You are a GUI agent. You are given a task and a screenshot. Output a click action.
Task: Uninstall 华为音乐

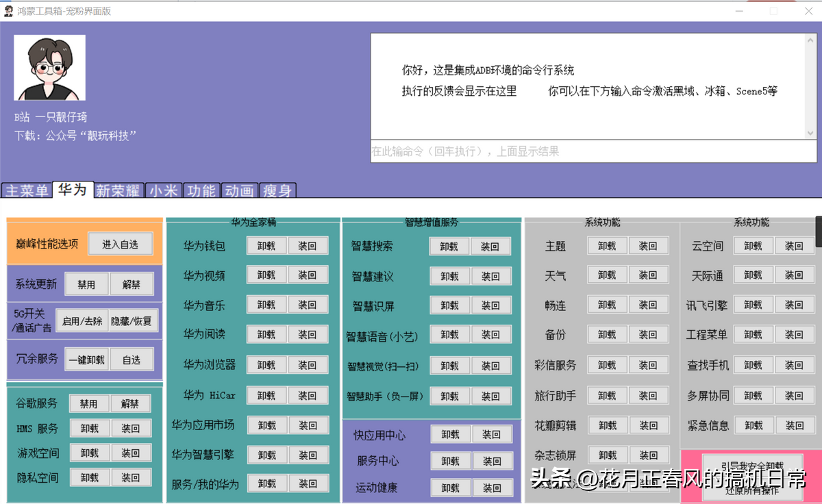click(x=266, y=305)
